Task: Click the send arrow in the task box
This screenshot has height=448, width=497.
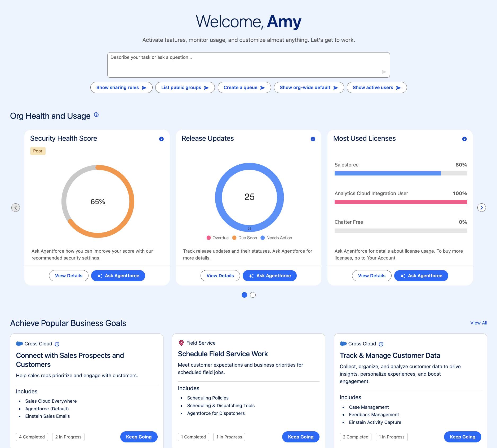Action: 384,72
